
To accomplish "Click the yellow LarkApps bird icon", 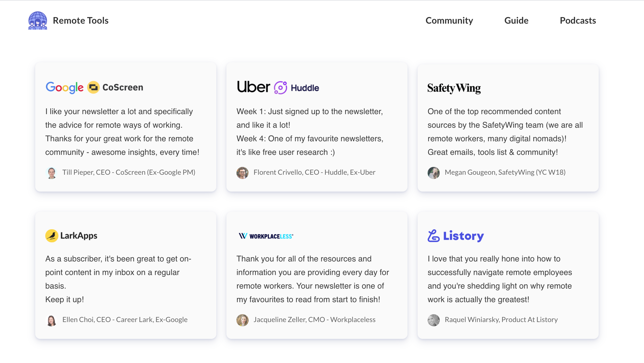I will coord(52,236).
